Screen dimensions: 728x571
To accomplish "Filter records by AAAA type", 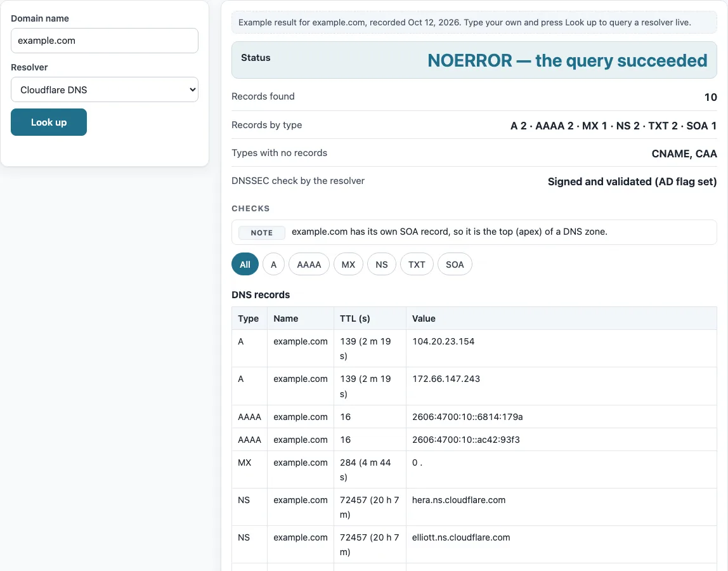I will click(309, 265).
